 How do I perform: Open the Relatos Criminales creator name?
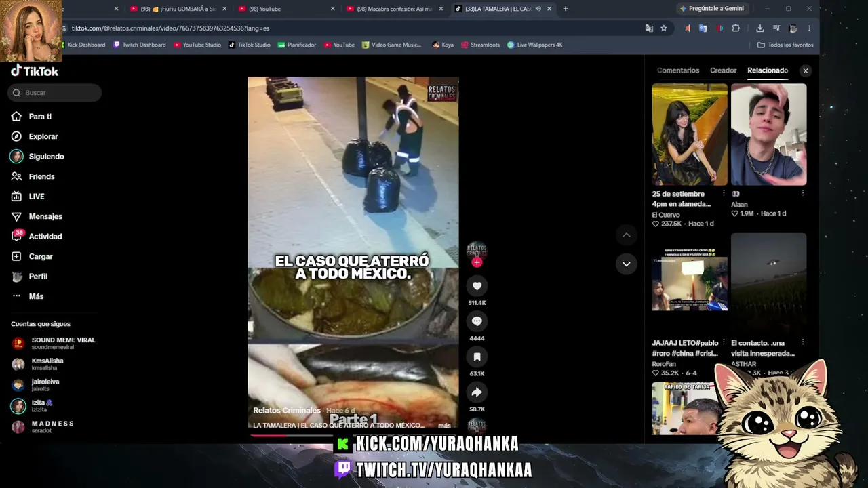287,410
